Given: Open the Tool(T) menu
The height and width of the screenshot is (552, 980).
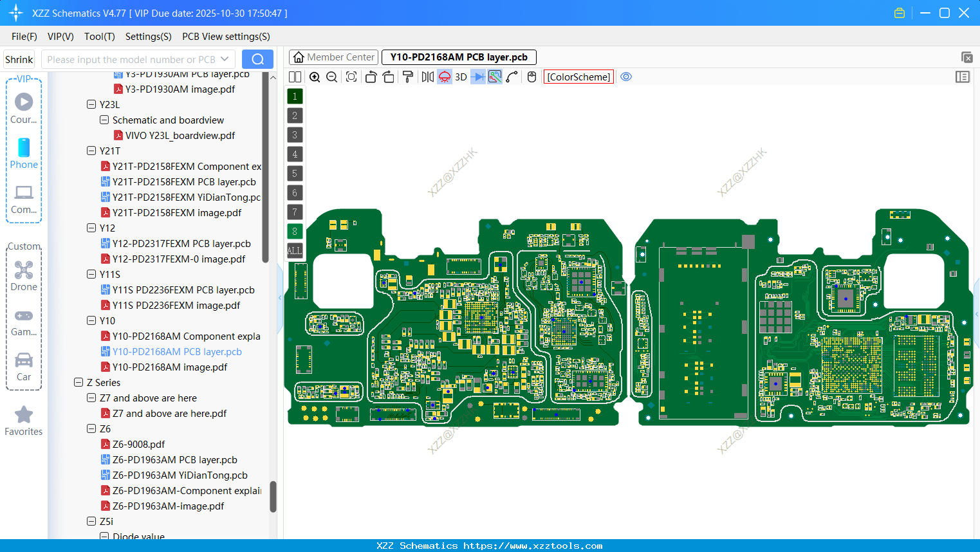Looking at the screenshot, I should [99, 37].
